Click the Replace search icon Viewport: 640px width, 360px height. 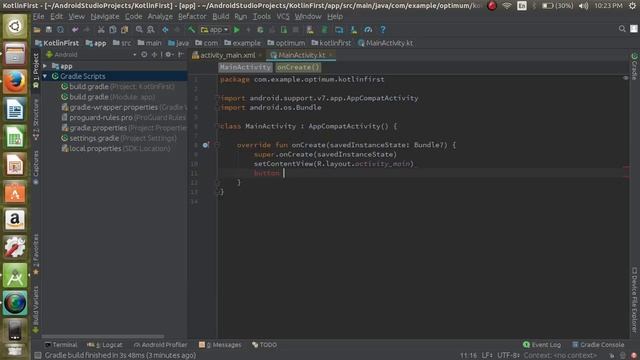pyautogui.click(x=151, y=30)
